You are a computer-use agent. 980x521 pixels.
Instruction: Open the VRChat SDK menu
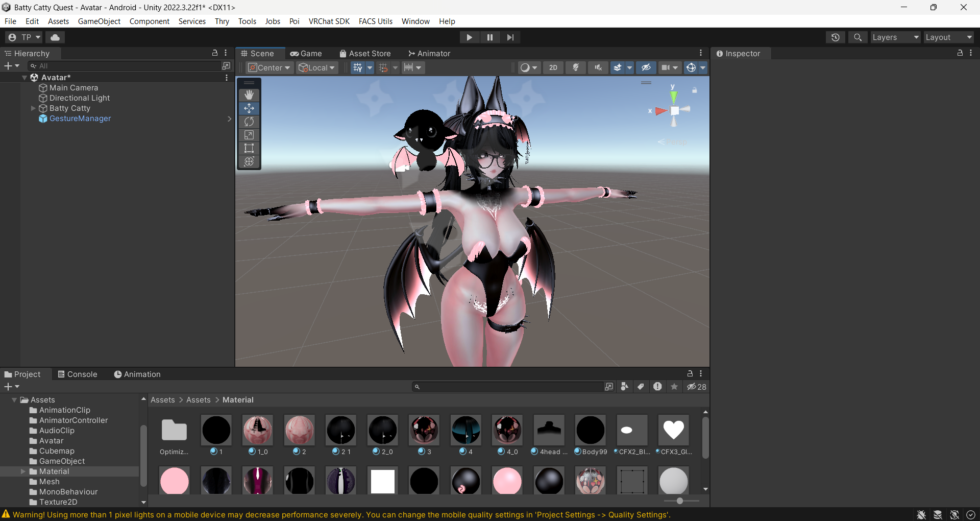coord(329,21)
